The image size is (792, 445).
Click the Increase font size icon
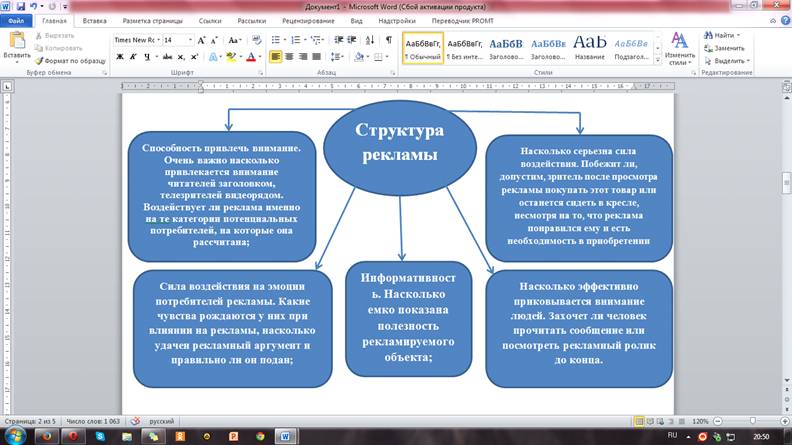[x=201, y=39]
